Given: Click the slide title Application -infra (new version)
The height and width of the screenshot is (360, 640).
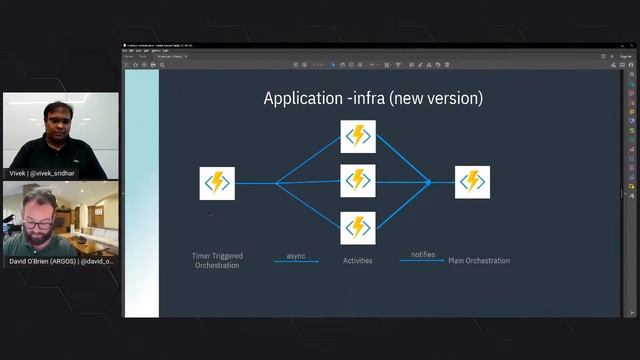Looking at the screenshot, I should (373, 98).
